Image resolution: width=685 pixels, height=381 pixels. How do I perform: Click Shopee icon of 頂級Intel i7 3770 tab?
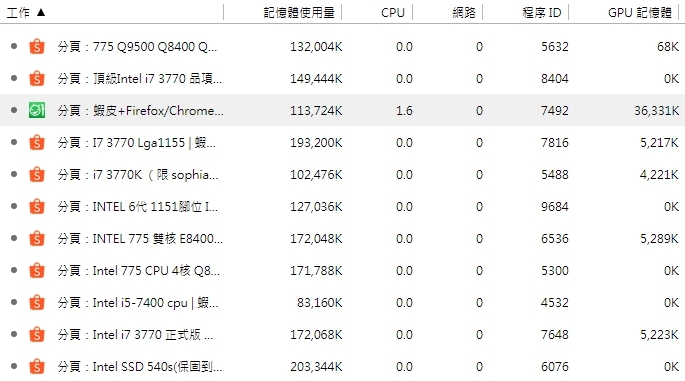click(x=37, y=78)
